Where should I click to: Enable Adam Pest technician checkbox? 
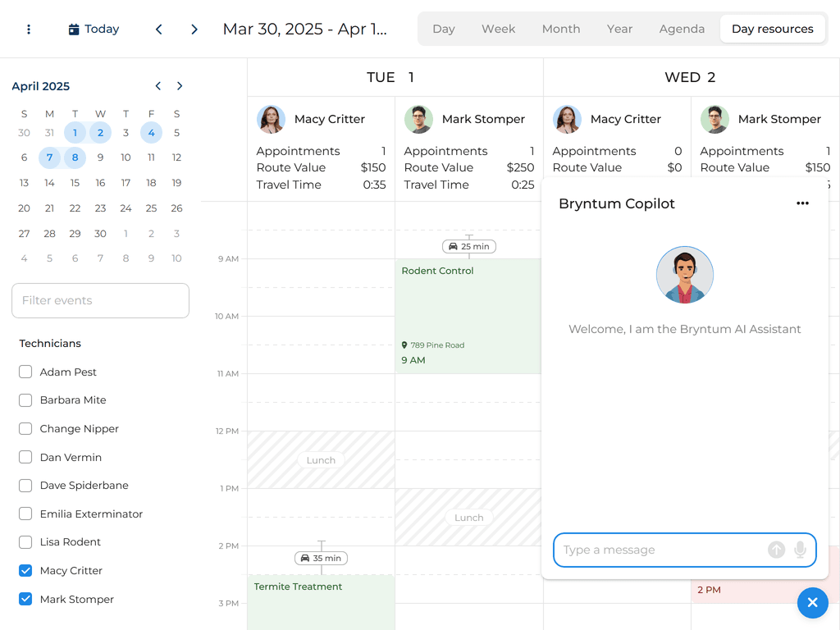pyautogui.click(x=25, y=372)
